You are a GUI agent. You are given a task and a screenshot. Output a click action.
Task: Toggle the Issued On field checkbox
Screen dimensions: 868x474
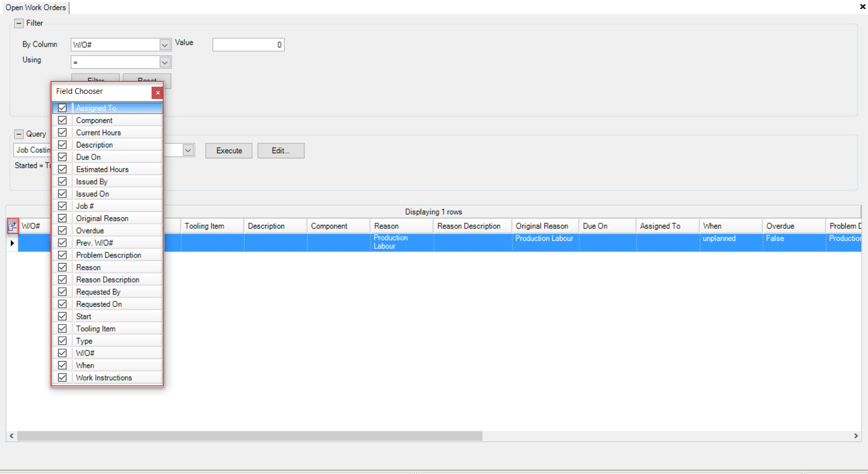point(62,193)
